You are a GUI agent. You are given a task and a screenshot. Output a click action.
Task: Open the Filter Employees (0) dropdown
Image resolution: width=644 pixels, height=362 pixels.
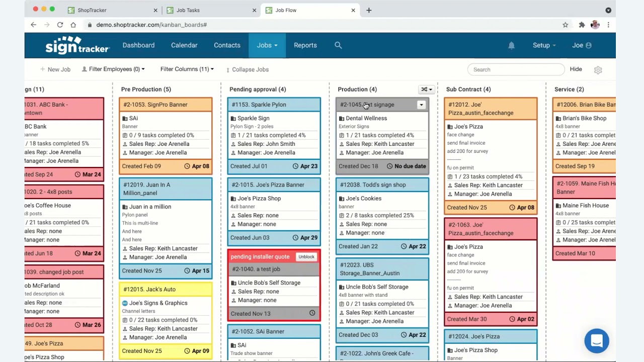[x=113, y=69]
